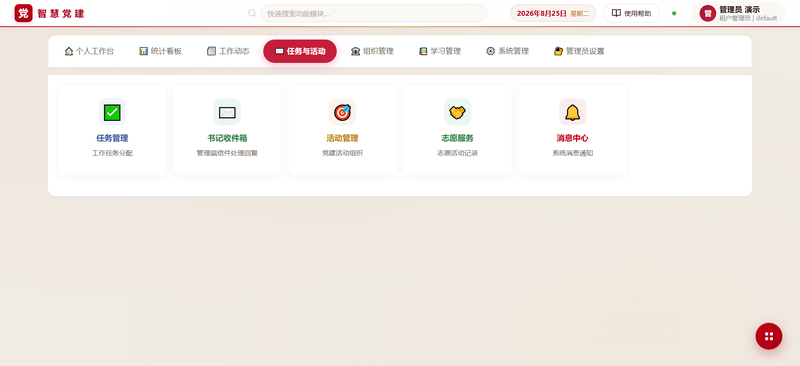Image resolution: width=800 pixels, height=366 pixels.
Task: Open the target 活动管理 icon
Action: coord(342,112)
